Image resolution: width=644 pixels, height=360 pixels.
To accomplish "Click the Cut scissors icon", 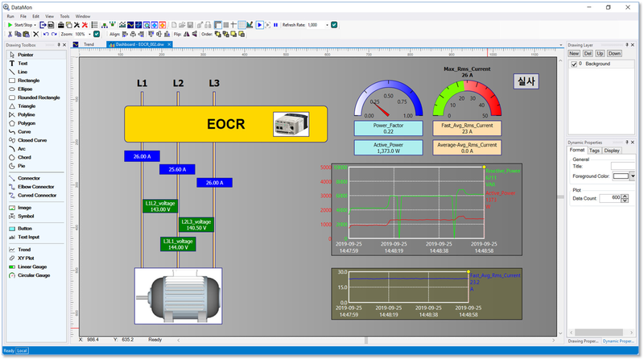I will [x=10, y=34].
